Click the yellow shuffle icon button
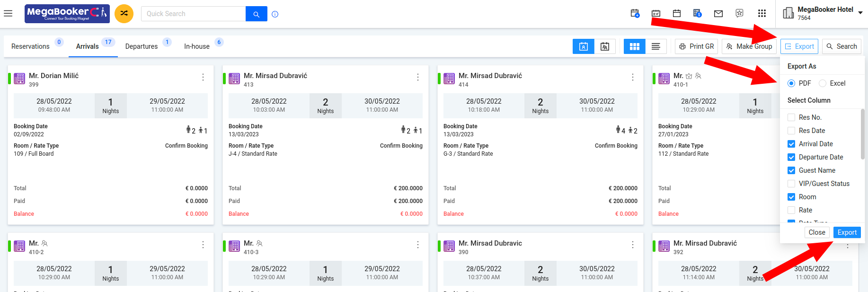The height and width of the screenshot is (292, 868). point(124,14)
